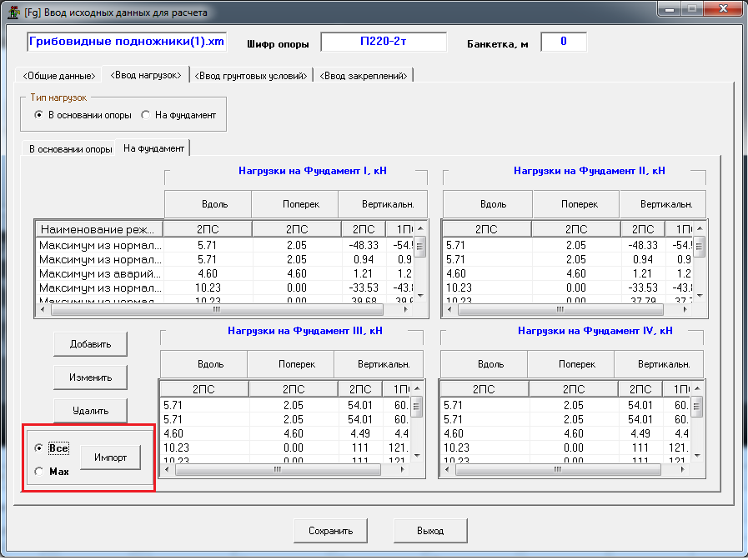Click the 'Шифр опоры' field П220-2т
The height and width of the screenshot is (560, 748).
[384, 42]
